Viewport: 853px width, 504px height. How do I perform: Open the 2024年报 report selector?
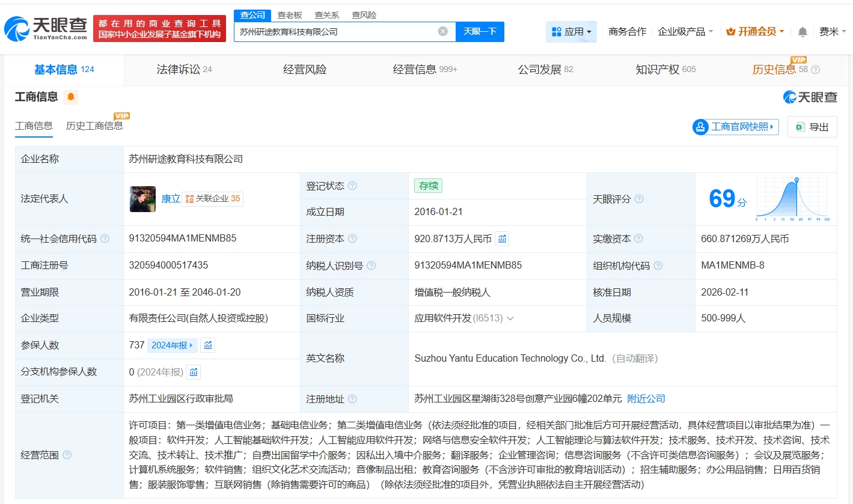(173, 345)
